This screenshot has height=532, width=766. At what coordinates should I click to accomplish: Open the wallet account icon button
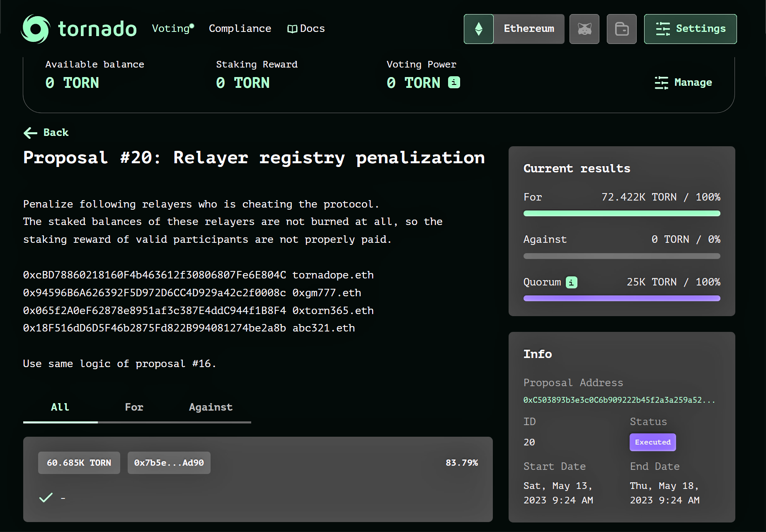[622, 29]
